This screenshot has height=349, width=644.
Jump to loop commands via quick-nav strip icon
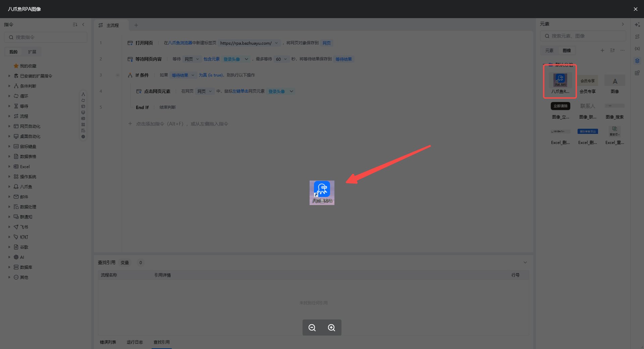coord(83,100)
